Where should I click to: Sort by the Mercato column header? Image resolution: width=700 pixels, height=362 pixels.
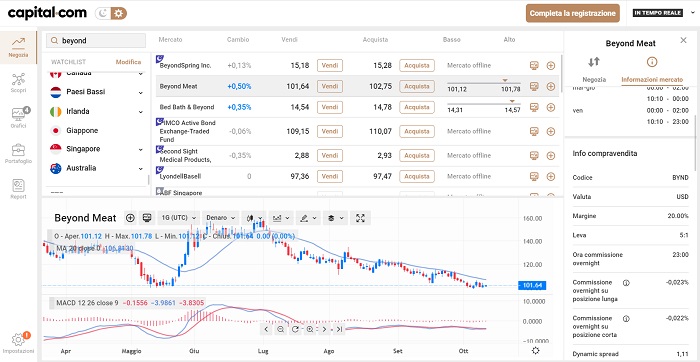(171, 40)
